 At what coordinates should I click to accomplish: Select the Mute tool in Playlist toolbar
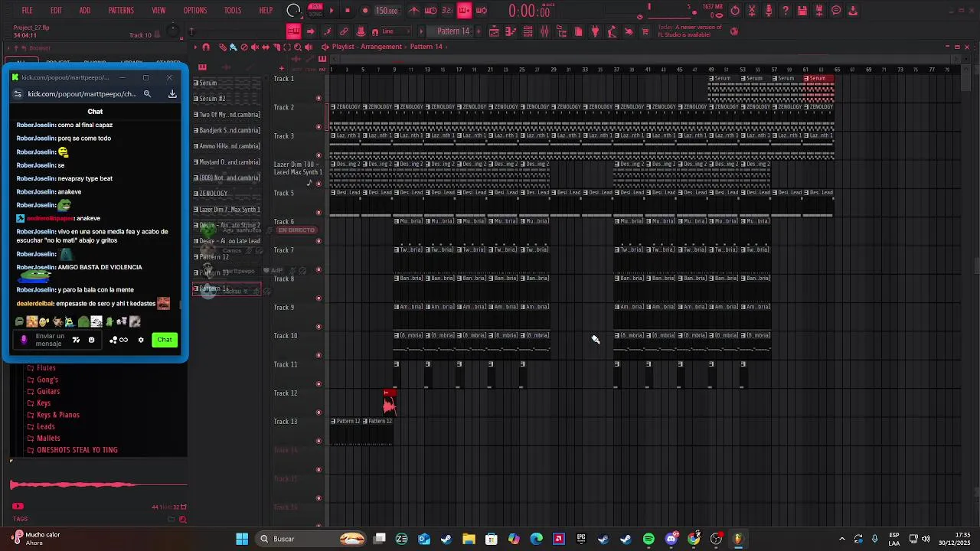pyautogui.click(x=255, y=47)
